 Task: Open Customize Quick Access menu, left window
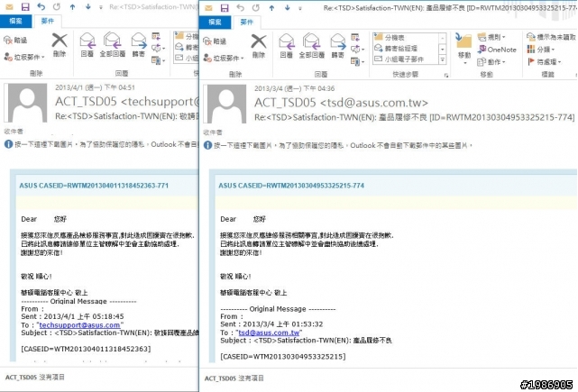point(101,7)
